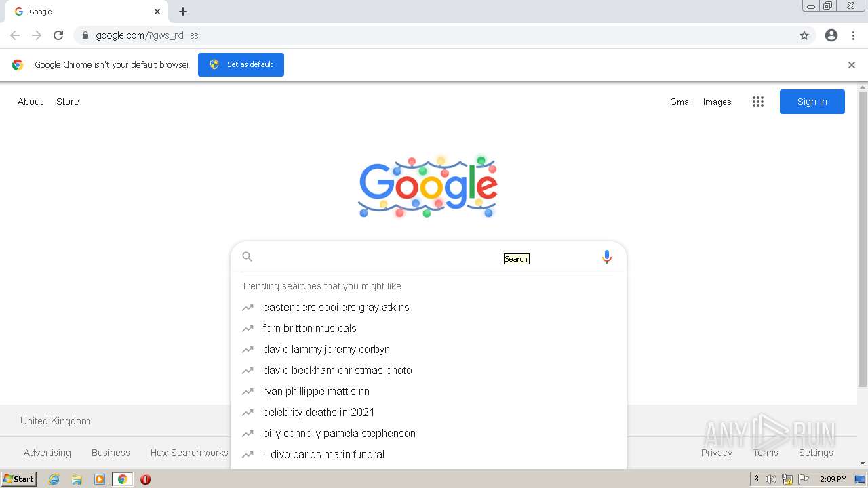Open the How Search works link
The height and width of the screenshot is (488, 868).
[189, 453]
